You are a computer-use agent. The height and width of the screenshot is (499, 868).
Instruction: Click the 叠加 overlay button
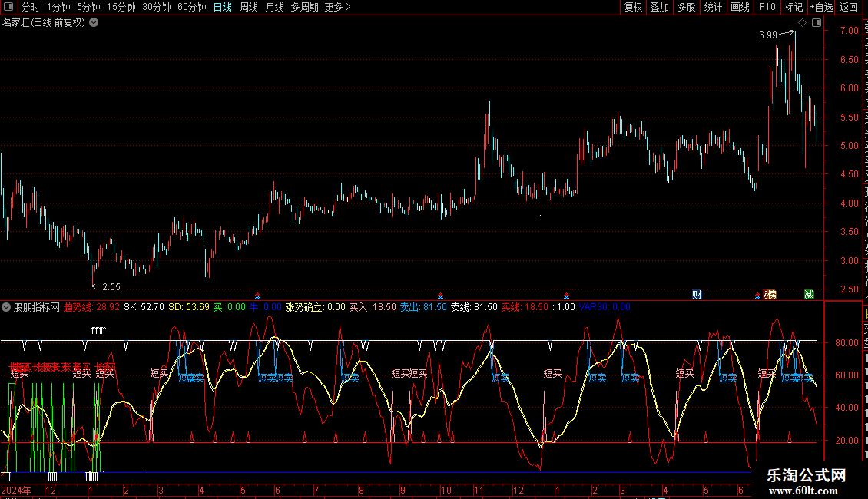tap(660, 7)
